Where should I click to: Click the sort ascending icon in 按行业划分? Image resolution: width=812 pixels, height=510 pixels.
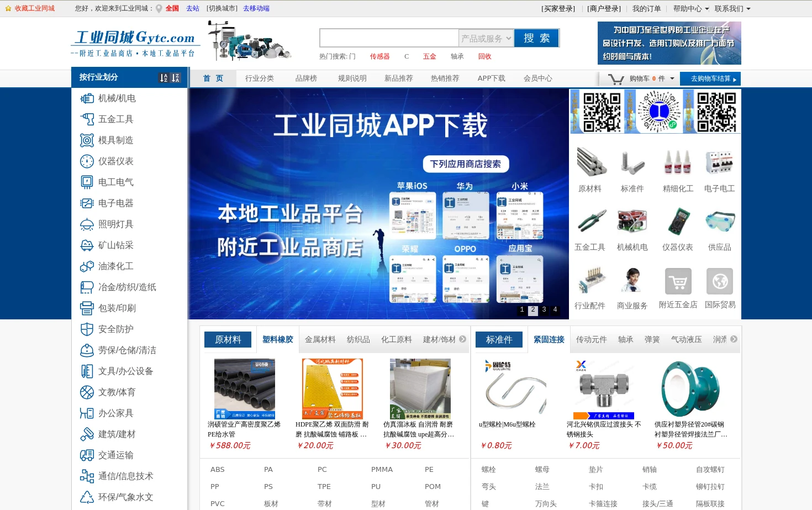tap(164, 78)
